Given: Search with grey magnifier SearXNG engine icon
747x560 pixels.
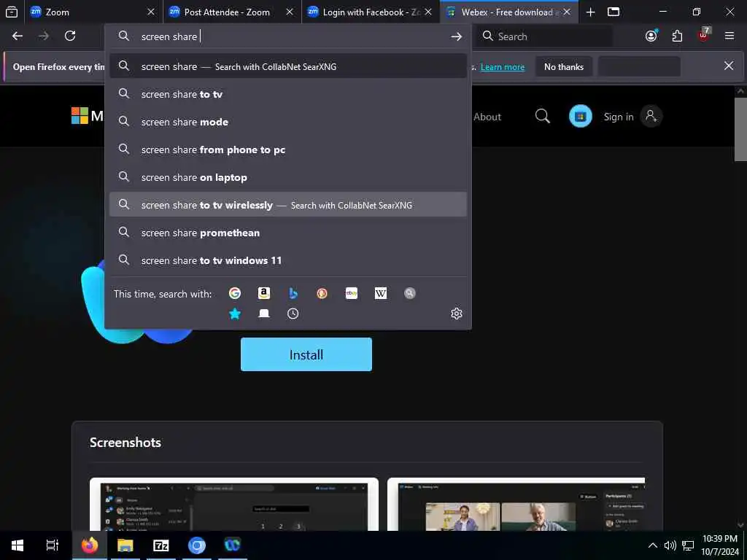Looking at the screenshot, I should point(410,293).
